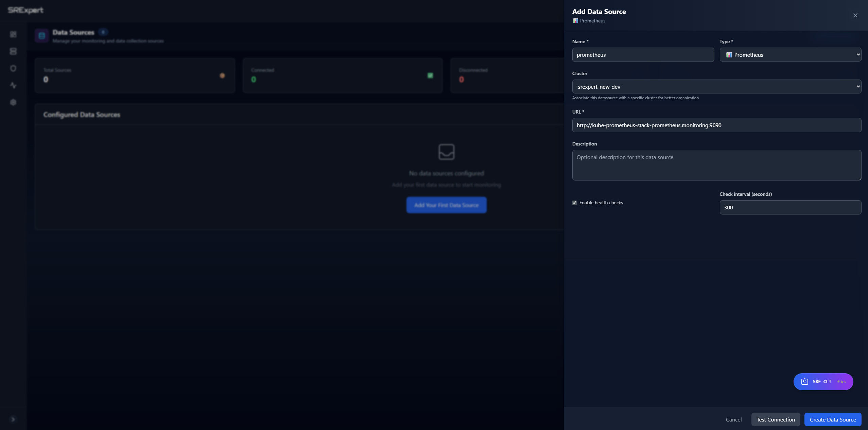Open the Cluster dropdown showing srexpert-new-dev
Screen dimensions: 868x430
(716, 87)
